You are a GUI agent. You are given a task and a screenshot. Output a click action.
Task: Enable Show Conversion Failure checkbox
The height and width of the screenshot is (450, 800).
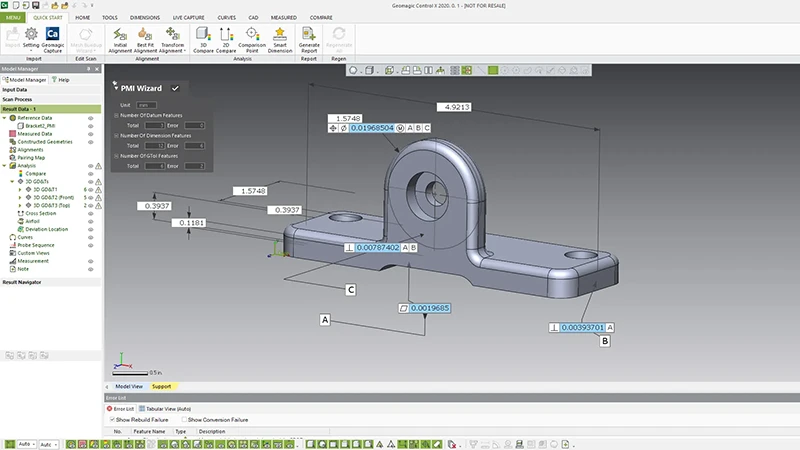coord(183,419)
